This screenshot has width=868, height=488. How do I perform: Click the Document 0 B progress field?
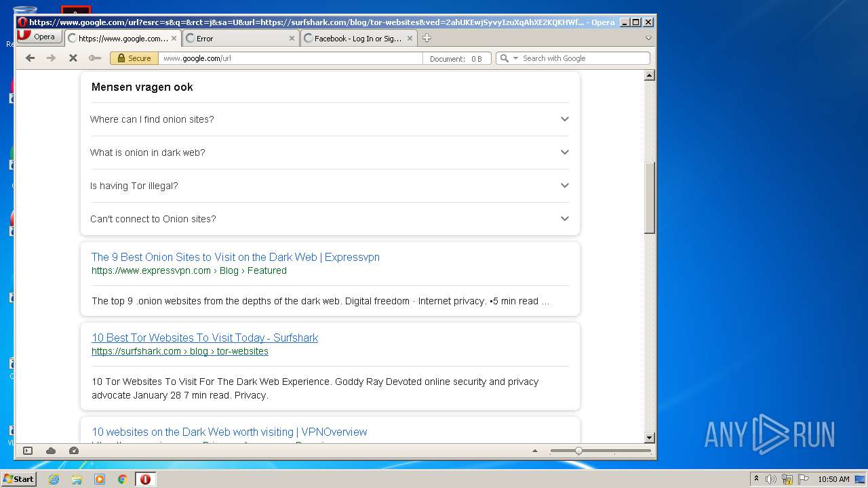coord(457,58)
